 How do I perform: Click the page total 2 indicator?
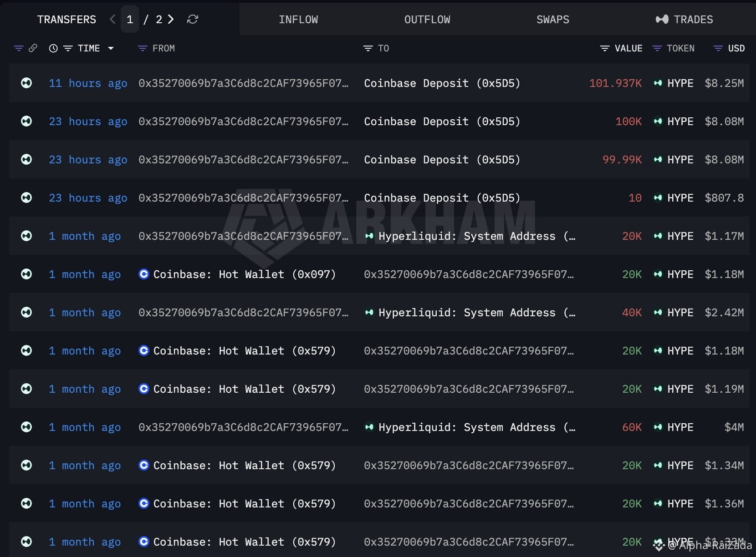pos(159,20)
